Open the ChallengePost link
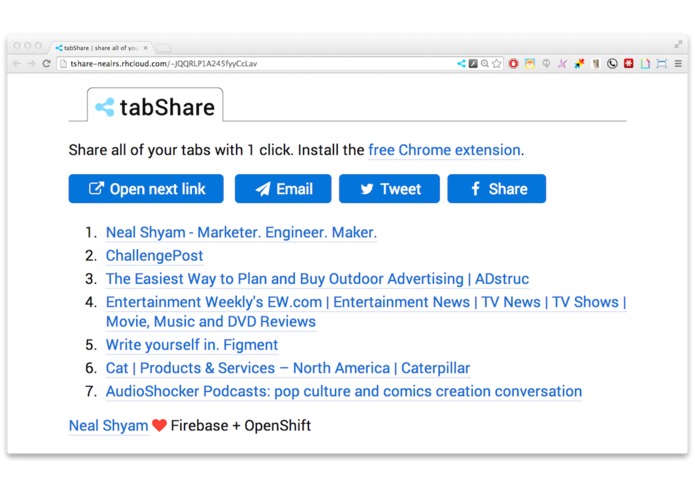The image size is (695, 494). coord(154,256)
